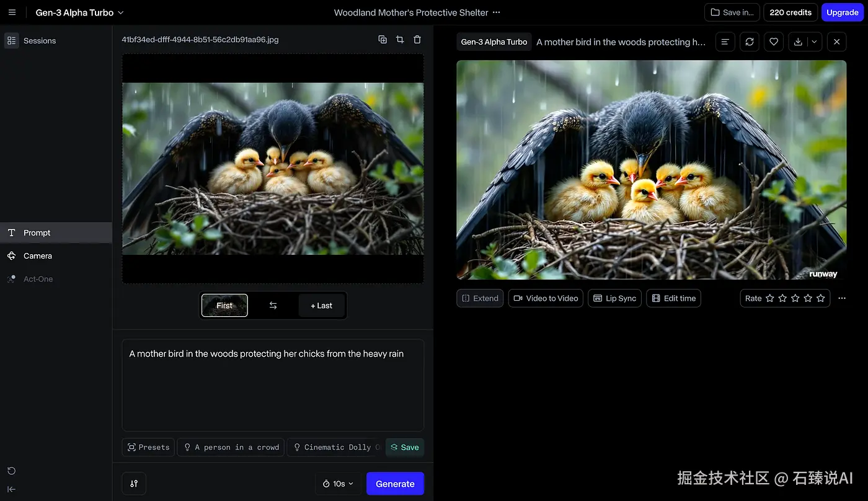
Task: Click the output prompt text 'A mother bird in the woods'
Action: [x=621, y=42]
